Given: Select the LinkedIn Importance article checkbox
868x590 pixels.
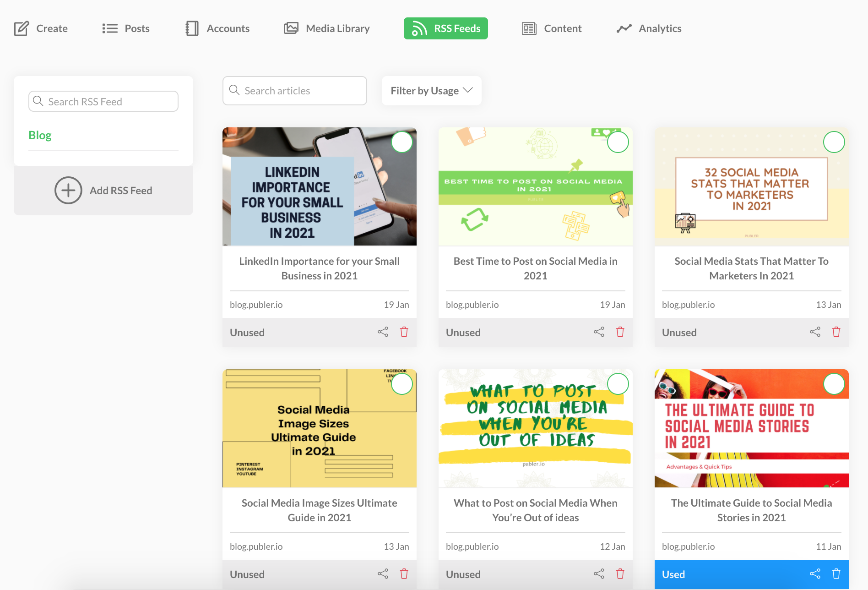Looking at the screenshot, I should 401,142.
